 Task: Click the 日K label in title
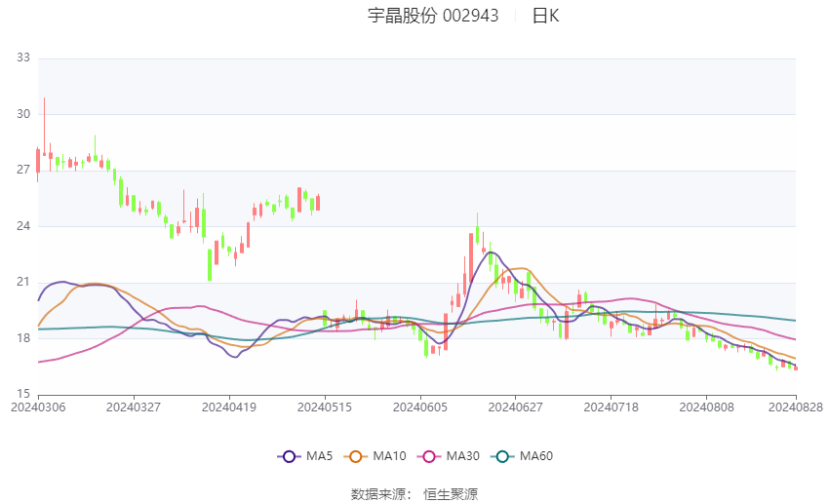[545, 16]
